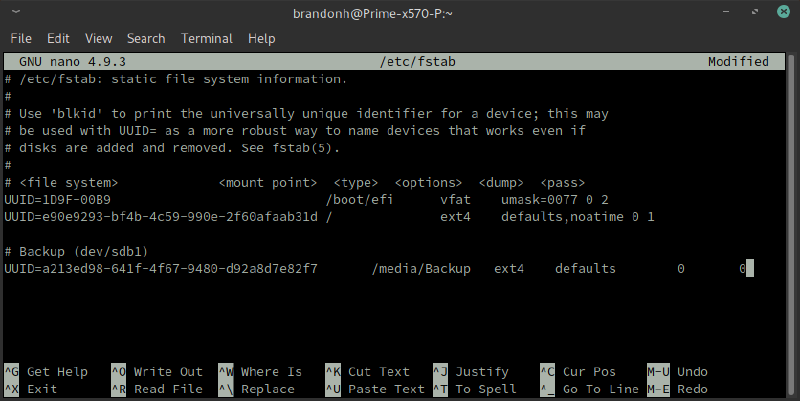Click the Undo shortcut label
The image size is (800, 401).
pos(692,372)
